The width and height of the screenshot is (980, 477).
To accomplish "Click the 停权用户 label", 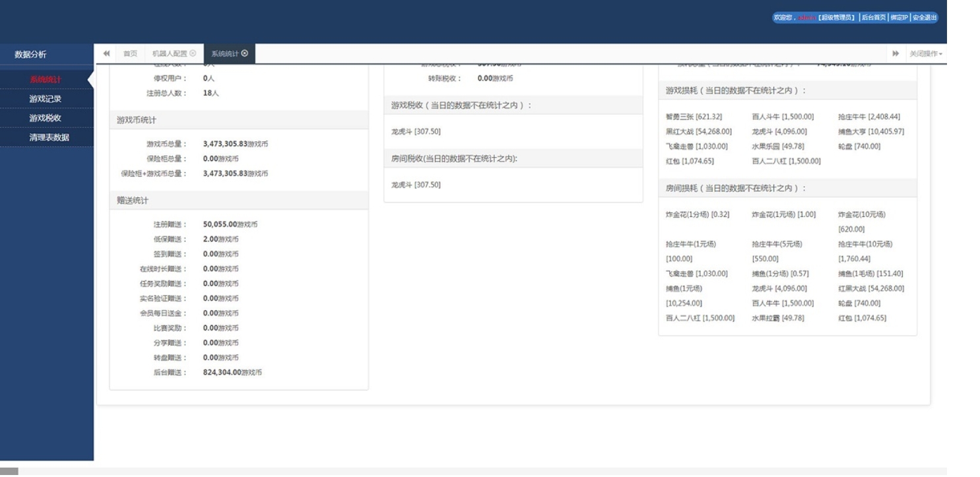I will tap(170, 78).
